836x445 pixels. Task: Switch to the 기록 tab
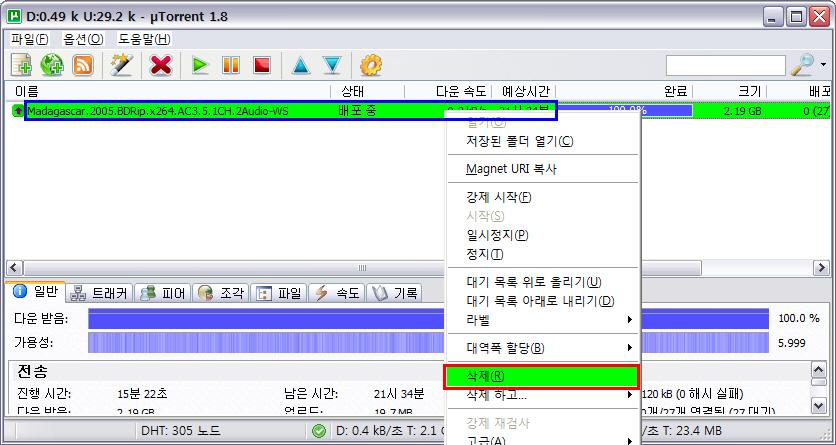395,293
